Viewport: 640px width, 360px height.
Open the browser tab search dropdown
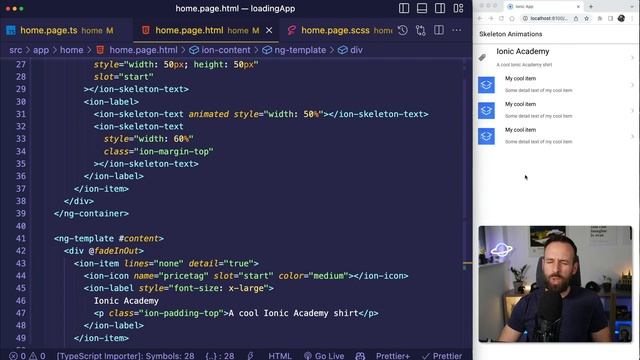(x=632, y=7)
